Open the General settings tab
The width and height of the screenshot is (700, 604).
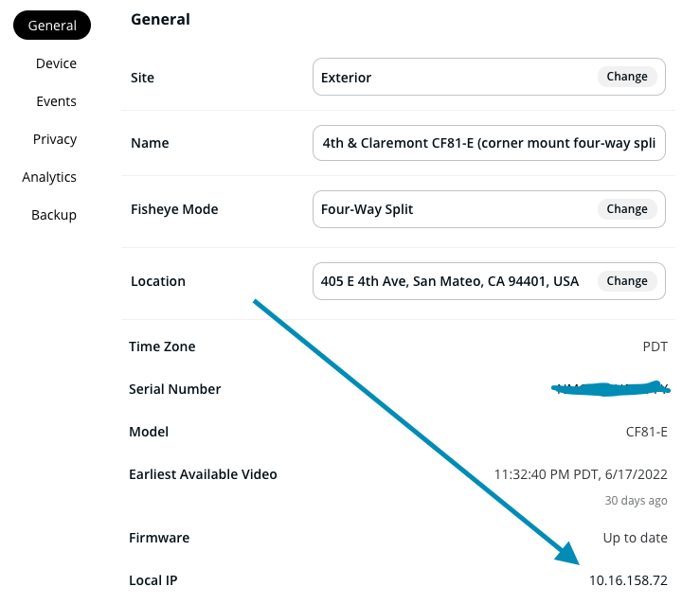[52, 26]
